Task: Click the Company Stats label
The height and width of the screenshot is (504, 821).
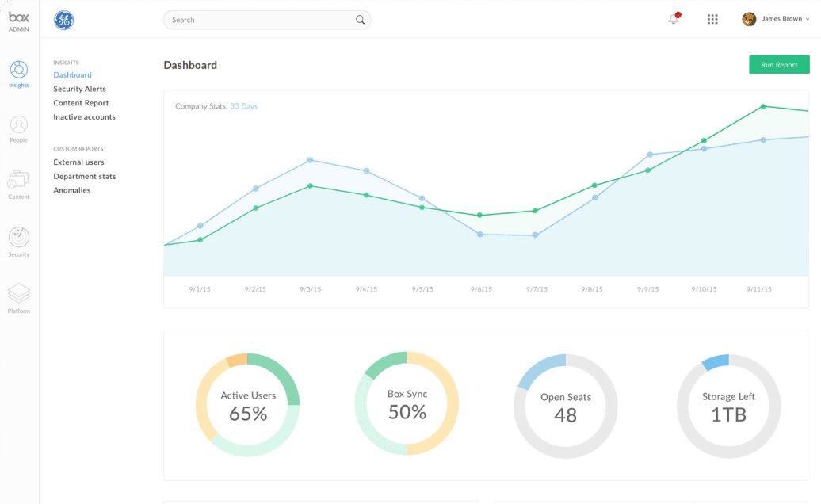Action: click(x=201, y=106)
